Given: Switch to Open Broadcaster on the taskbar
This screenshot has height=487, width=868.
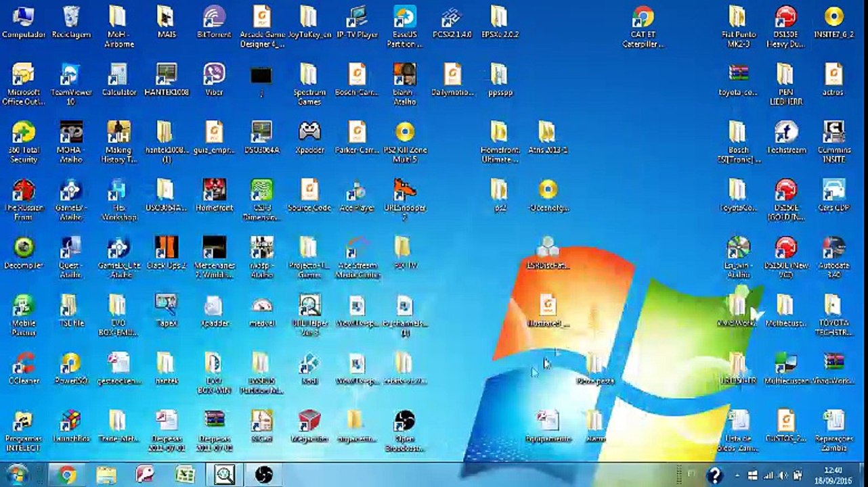Looking at the screenshot, I should (x=263, y=475).
